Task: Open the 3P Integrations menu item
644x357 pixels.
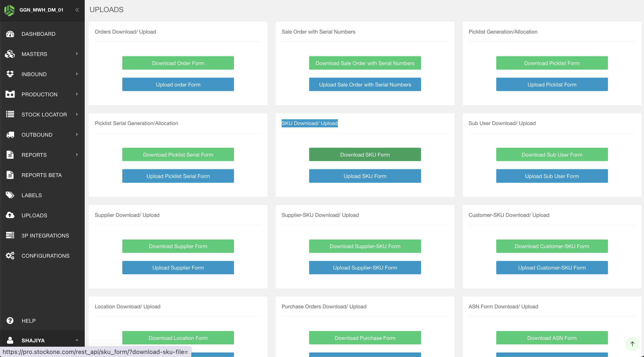Action: [45, 235]
